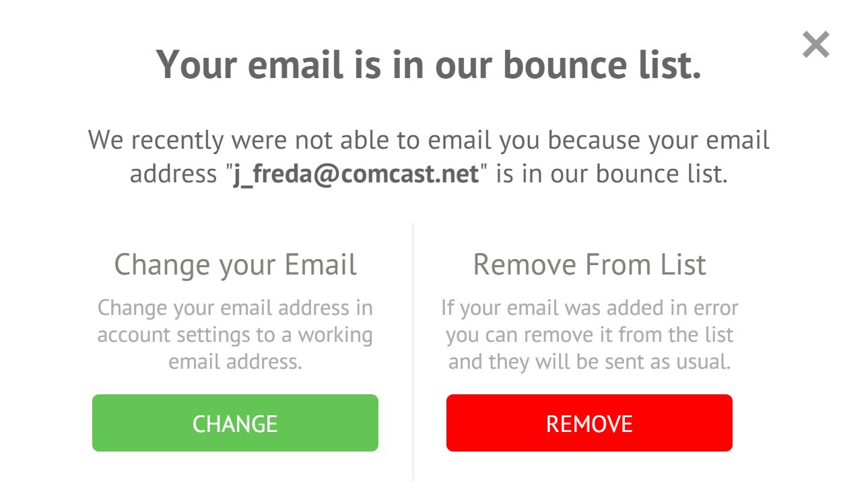This screenshot has width=841, height=504.
Task: Click the text "and they will be sent as usual."
Action: 589,361
